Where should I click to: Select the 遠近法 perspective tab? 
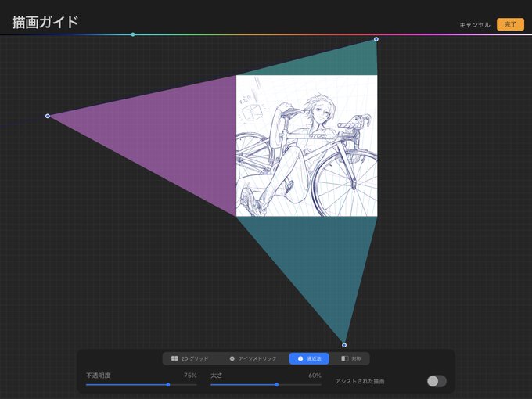tap(309, 358)
